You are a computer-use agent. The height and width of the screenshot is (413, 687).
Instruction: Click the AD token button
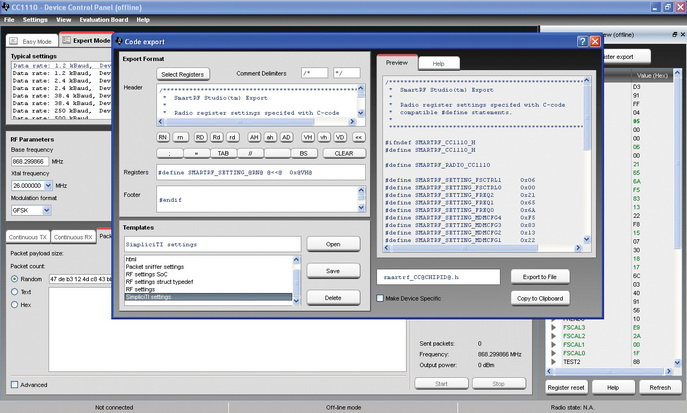[x=286, y=137]
